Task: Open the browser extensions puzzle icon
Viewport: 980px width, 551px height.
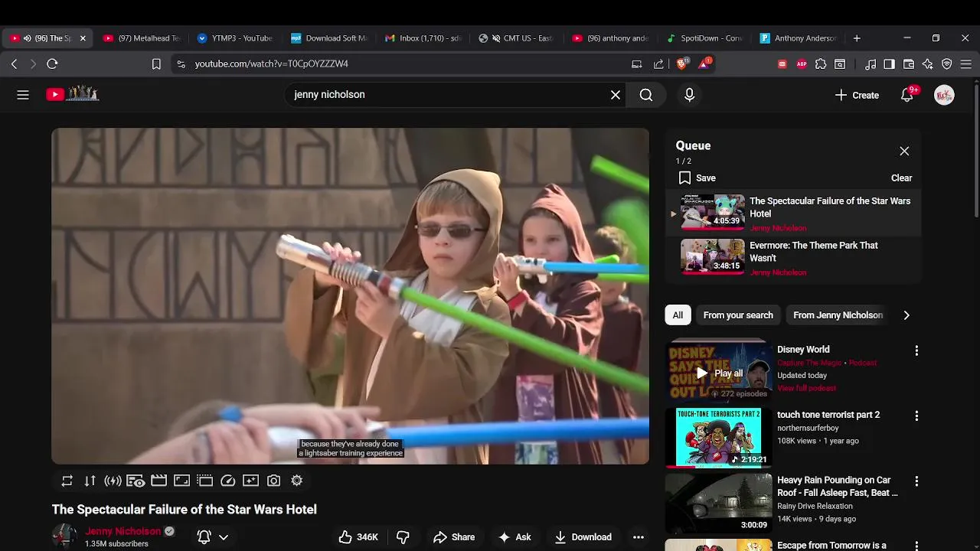Action: tap(821, 64)
